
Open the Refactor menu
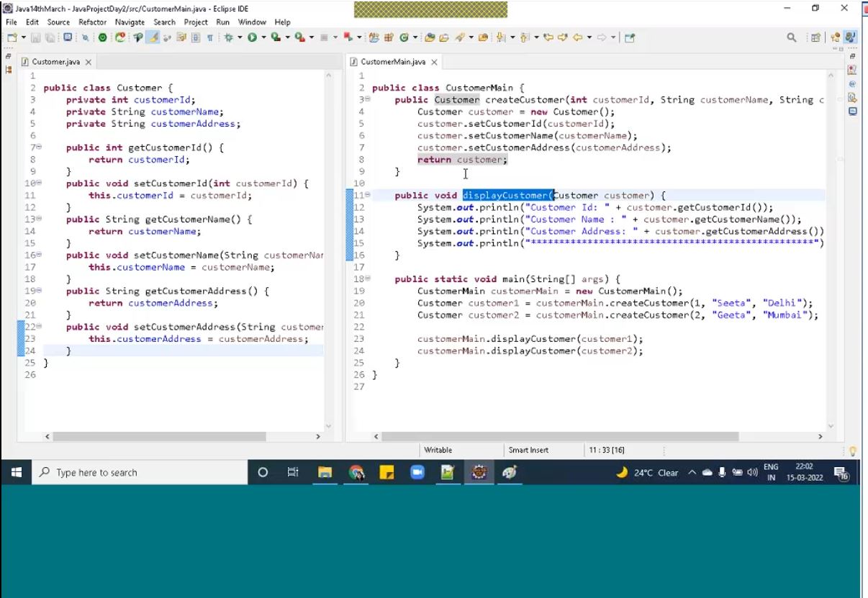tap(92, 22)
